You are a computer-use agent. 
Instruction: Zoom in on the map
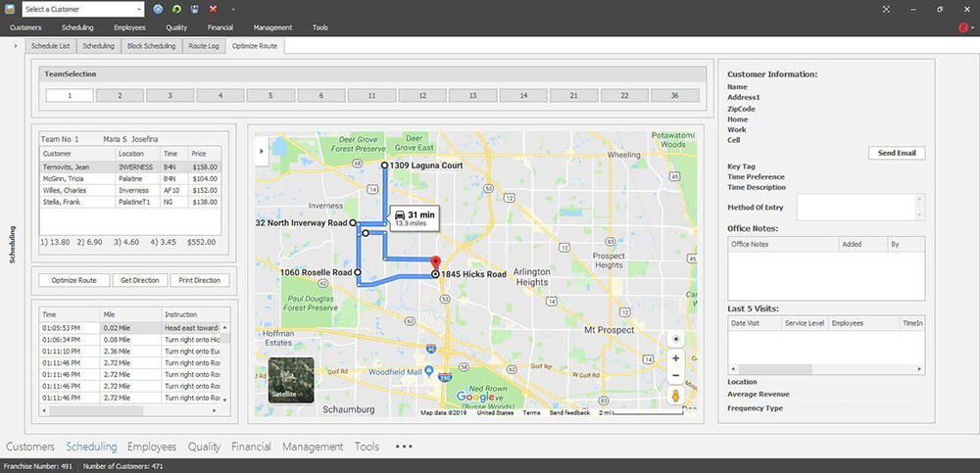pyautogui.click(x=675, y=358)
